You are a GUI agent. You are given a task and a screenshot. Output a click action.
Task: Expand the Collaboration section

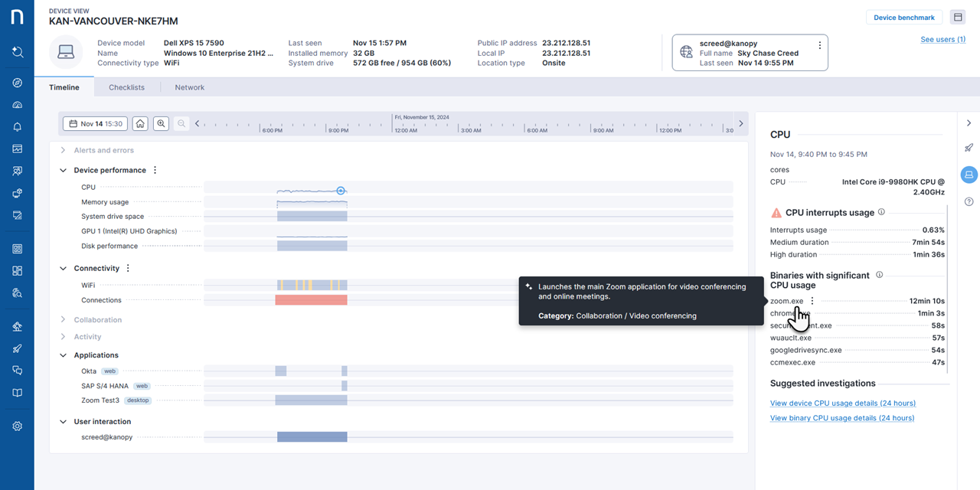tap(64, 320)
